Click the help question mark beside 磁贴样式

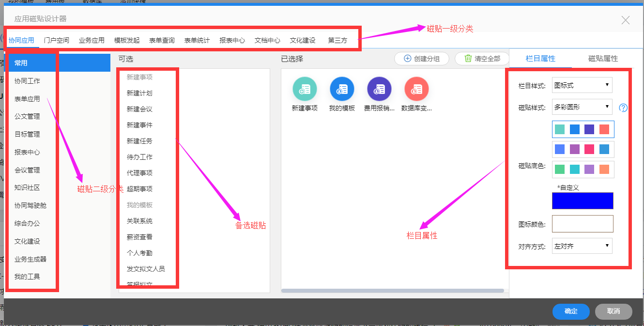(x=623, y=108)
